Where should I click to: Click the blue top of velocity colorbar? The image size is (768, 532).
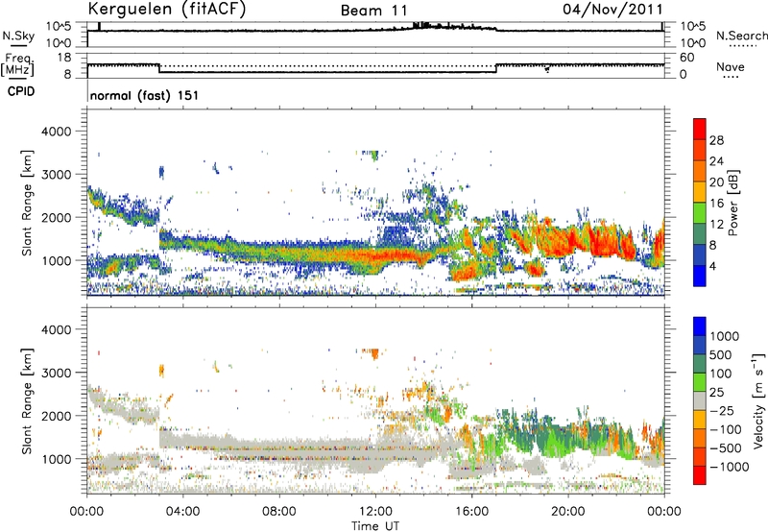[x=700, y=326]
